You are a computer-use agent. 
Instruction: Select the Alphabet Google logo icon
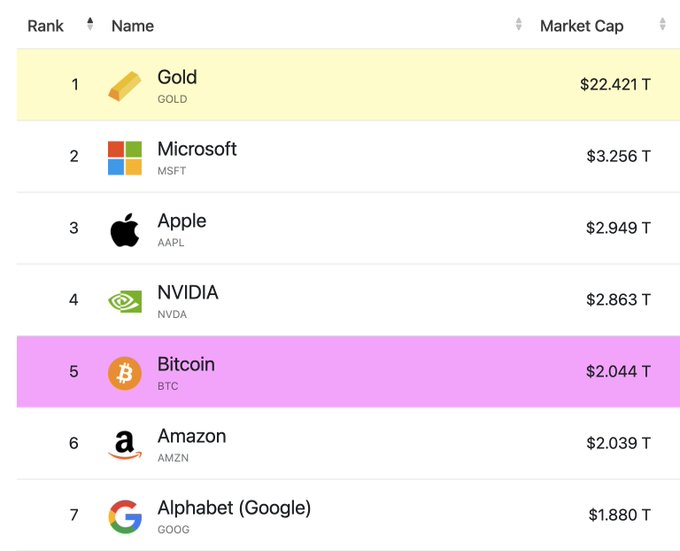(125, 517)
